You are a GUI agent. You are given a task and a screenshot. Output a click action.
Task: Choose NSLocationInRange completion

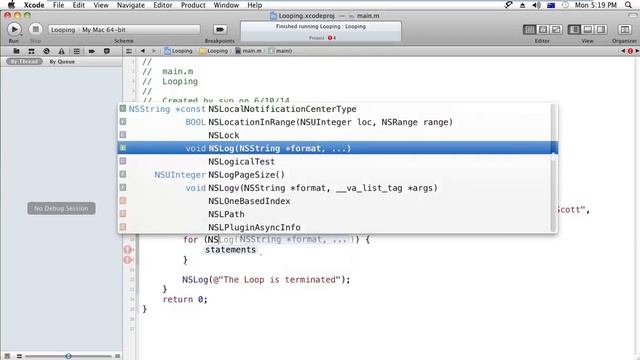(338, 122)
